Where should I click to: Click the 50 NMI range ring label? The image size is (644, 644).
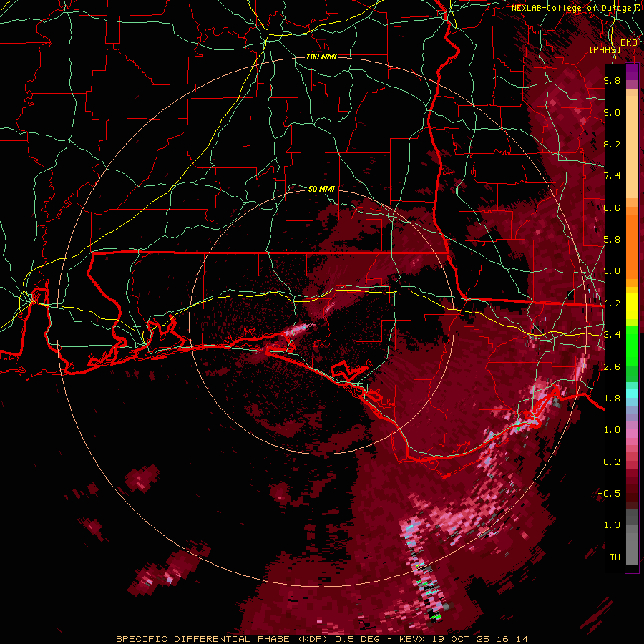[x=321, y=189]
